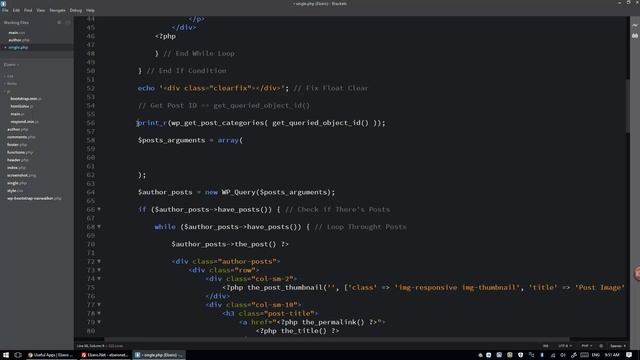
Task: Open bootstrap.min.js file in tree
Action: [26, 99]
